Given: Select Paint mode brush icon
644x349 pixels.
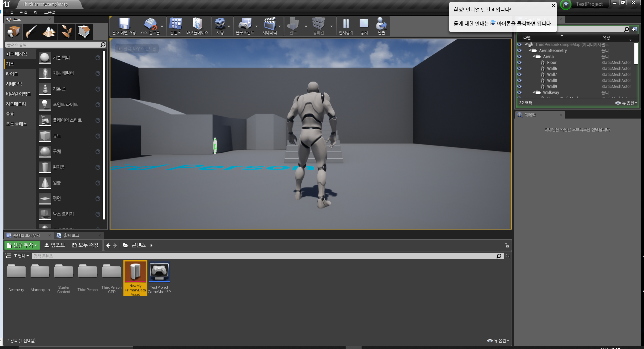Looking at the screenshot, I should coord(31,32).
